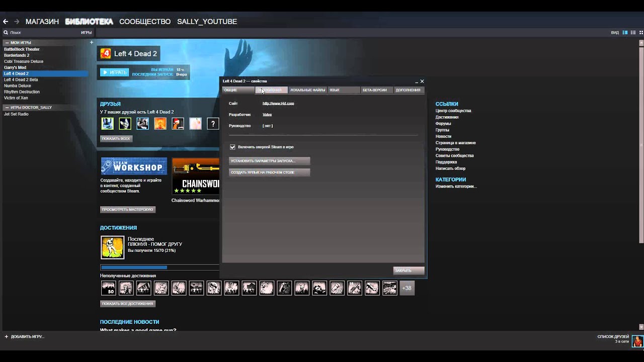Image resolution: width=644 pixels, height=362 pixels.
Task: Go forward with the right arrow
Action: [17, 22]
